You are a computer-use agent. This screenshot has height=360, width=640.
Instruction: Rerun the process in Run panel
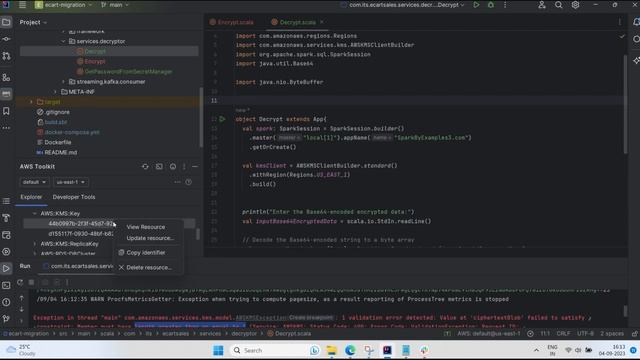pyautogui.click(x=20, y=282)
